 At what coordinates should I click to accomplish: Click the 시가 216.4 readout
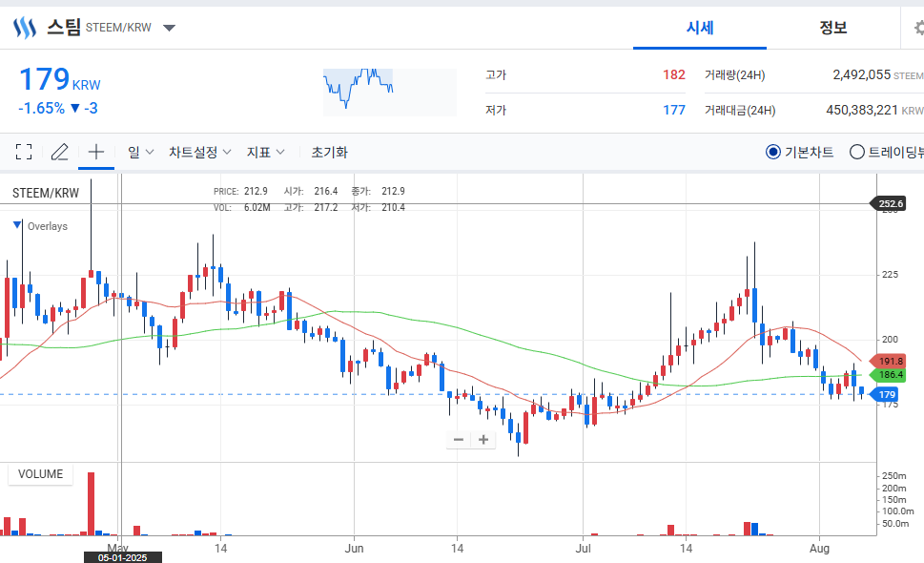[311, 191]
